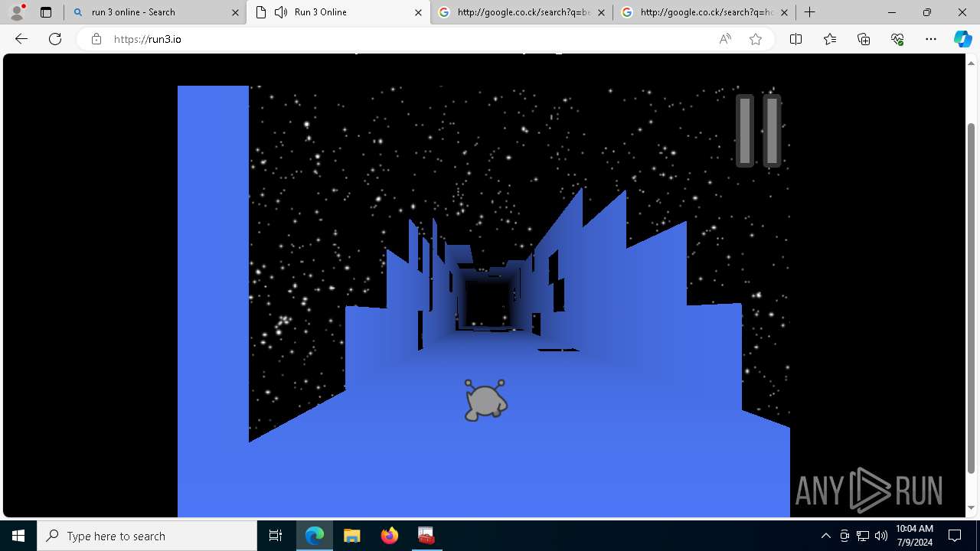This screenshot has height=551, width=980.
Task: Click the grey alien runner character
Action: [485, 399]
